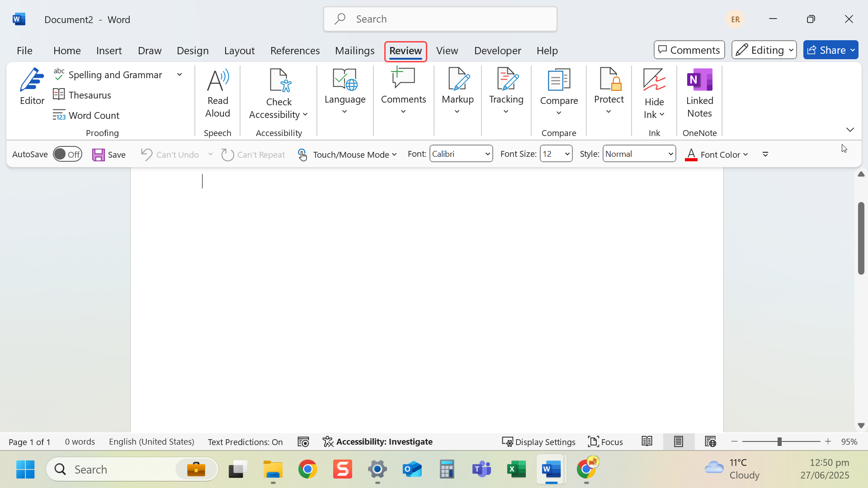Viewport: 868px width, 488px height.
Task: Open the Font Color picker
Action: pyautogui.click(x=717, y=155)
